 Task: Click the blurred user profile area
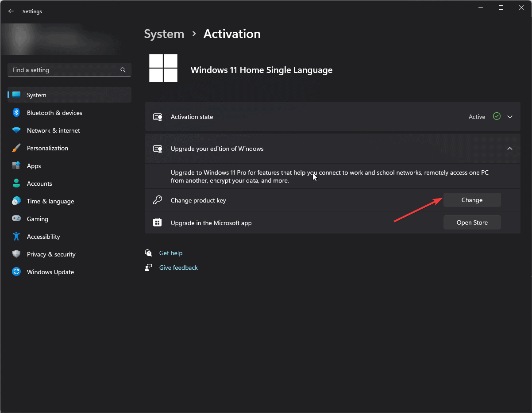[x=61, y=39]
